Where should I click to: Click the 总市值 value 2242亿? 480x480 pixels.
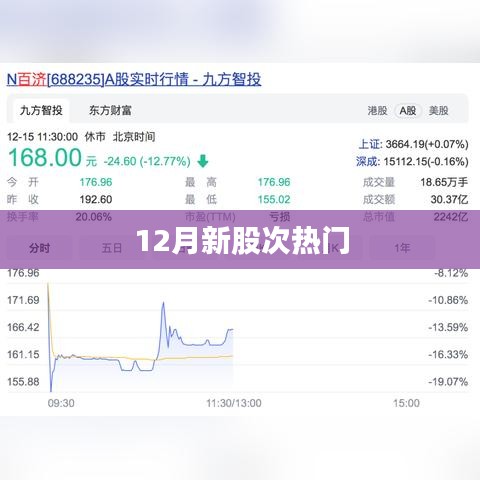tap(451, 217)
